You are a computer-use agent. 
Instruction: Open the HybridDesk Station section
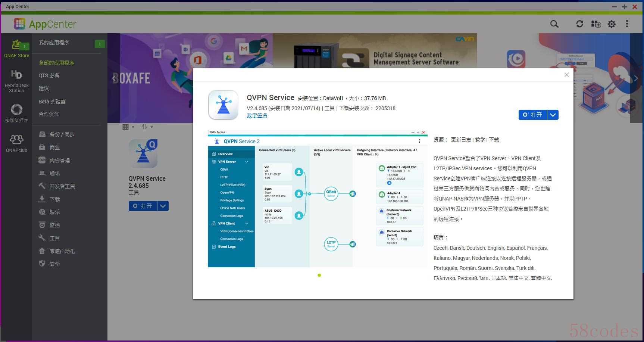tap(16, 81)
